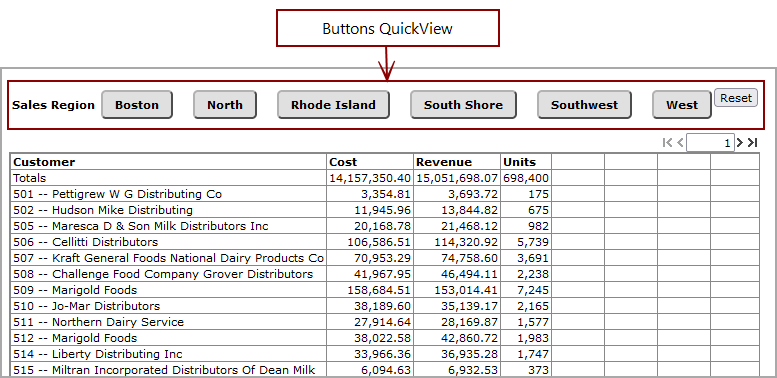Viewport: 777px width, 378px height.
Task: Click revenue value 6,932.53
Action: (x=457, y=370)
